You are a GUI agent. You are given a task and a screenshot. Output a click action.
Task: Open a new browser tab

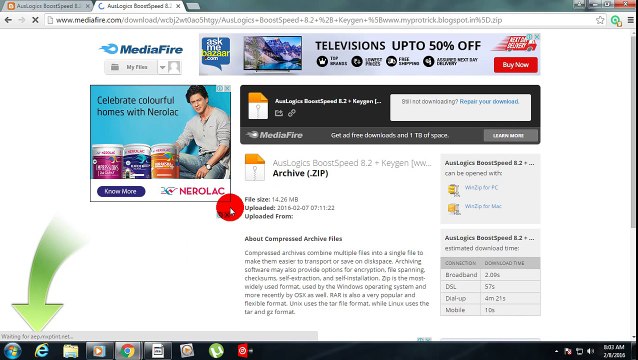tap(193, 6)
